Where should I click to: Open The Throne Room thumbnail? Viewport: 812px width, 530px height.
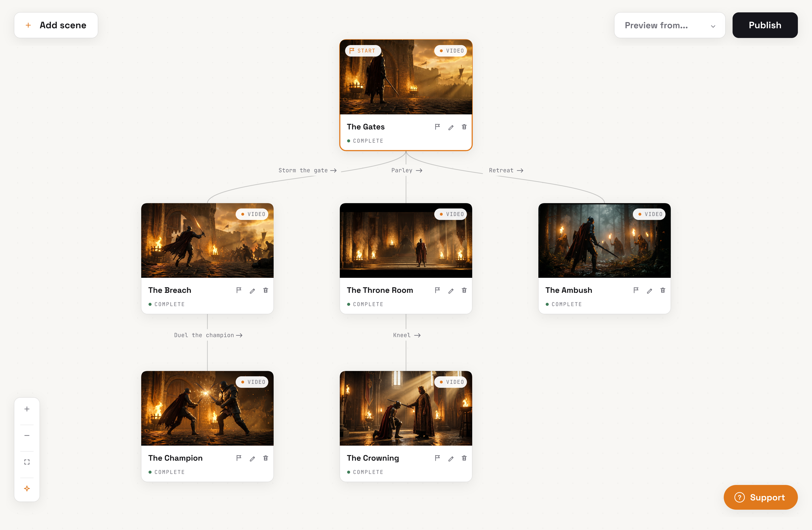point(406,240)
